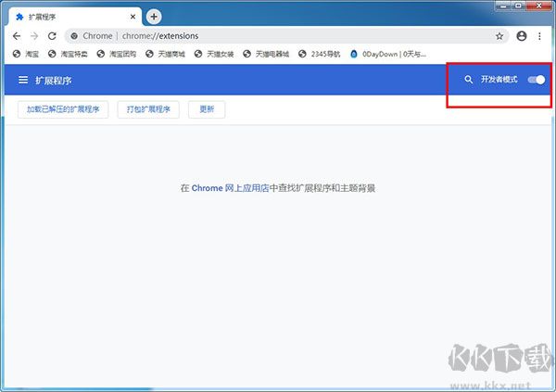This screenshot has width=556, height=392.
Task: Open Chrome three-dot menu
Action: (x=540, y=36)
